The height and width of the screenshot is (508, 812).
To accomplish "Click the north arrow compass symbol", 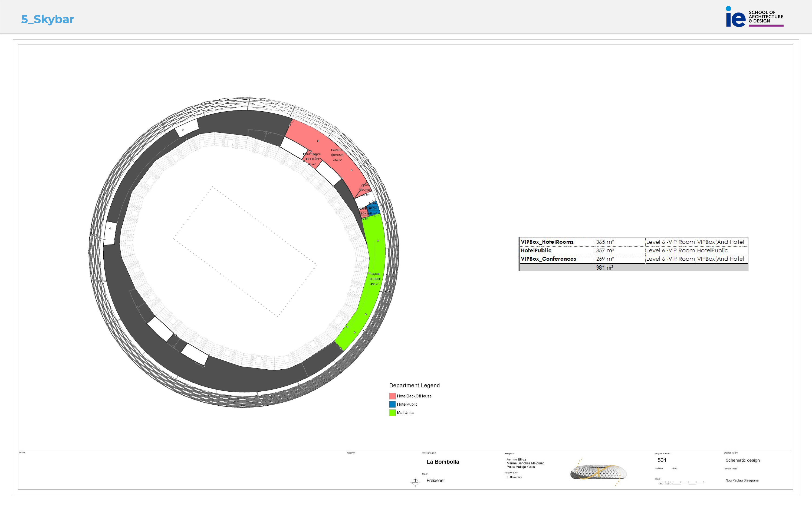I will pyautogui.click(x=415, y=482).
